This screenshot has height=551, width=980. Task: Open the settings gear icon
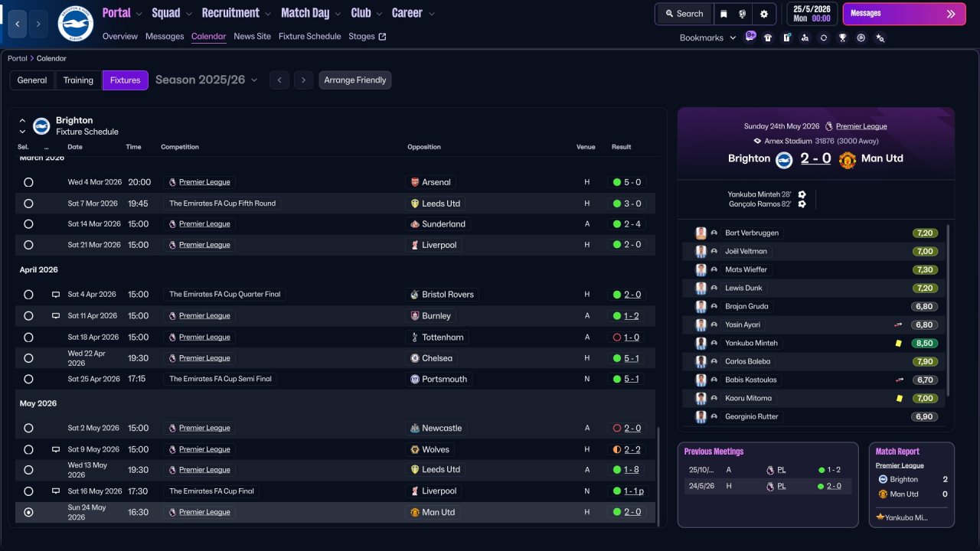click(x=764, y=14)
